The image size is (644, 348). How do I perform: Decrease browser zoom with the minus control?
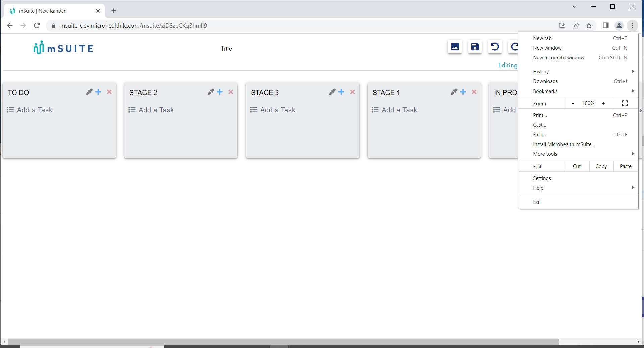(x=573, y=103)
